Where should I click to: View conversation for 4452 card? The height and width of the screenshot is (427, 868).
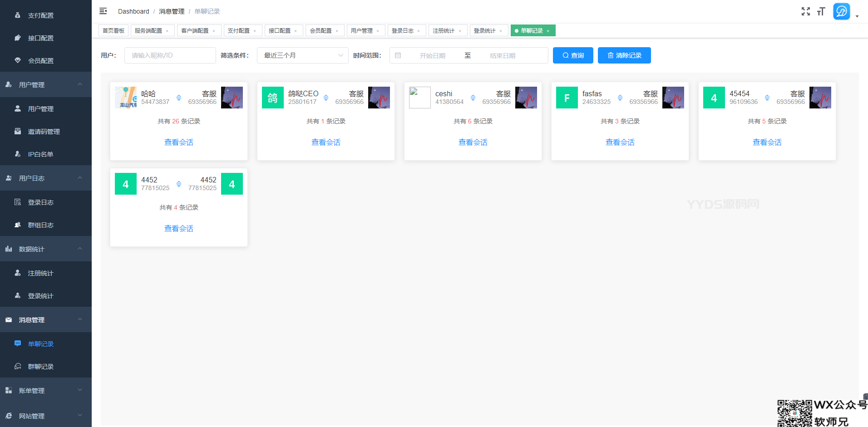[x=179, y=228]
